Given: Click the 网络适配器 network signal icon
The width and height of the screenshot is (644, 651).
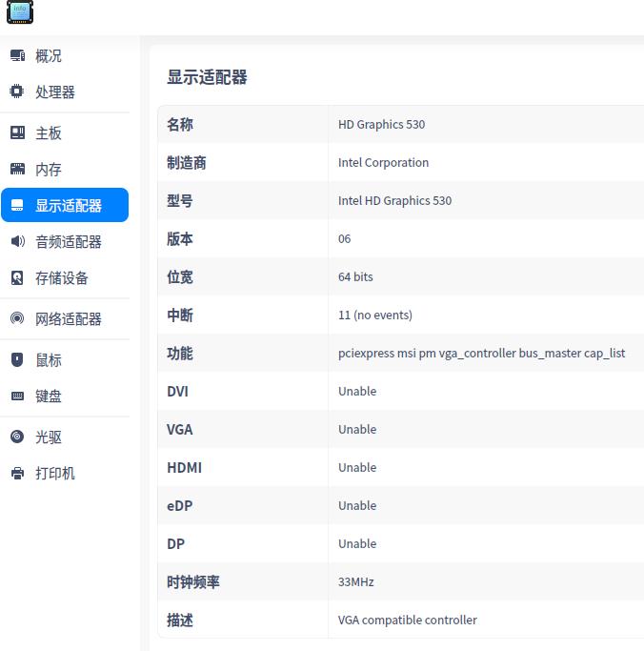Looking at the screenshot, I should 17,318.
